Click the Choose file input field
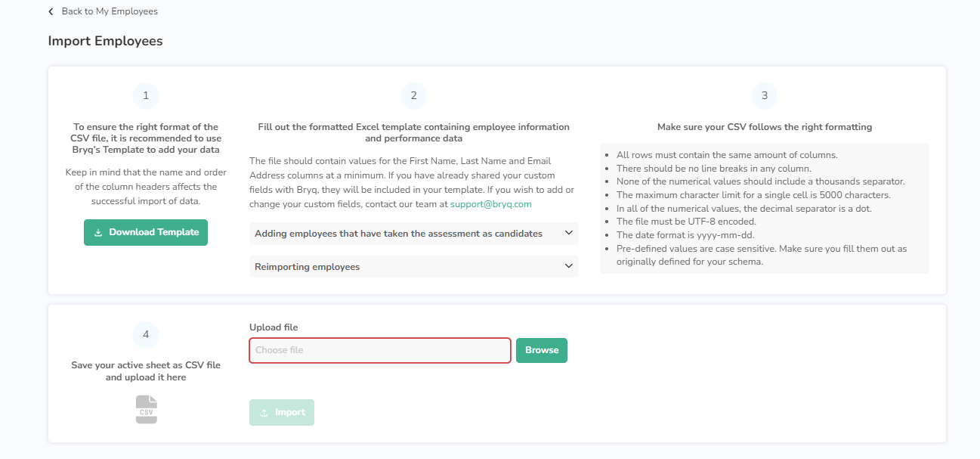The image size is (980, 459). click(x=380, y=350)
